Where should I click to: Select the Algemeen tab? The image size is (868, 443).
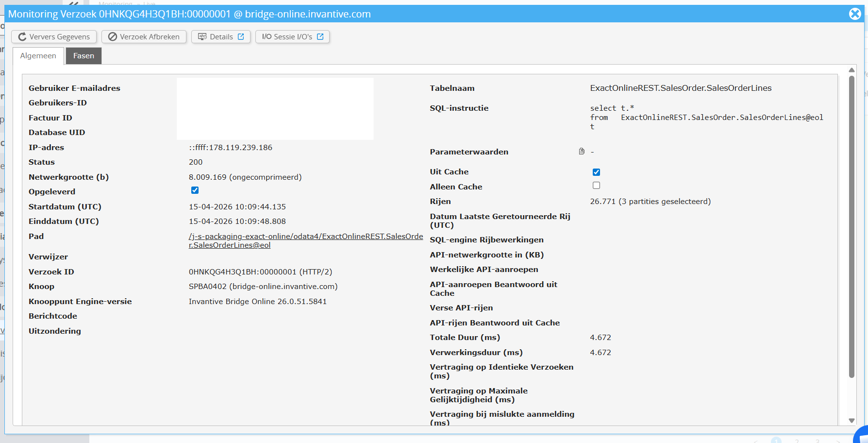[38, 56]
